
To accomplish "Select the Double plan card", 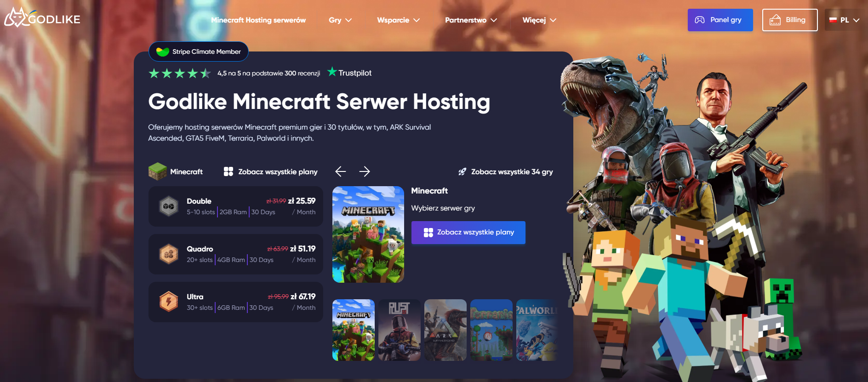I will pos(236,206).
